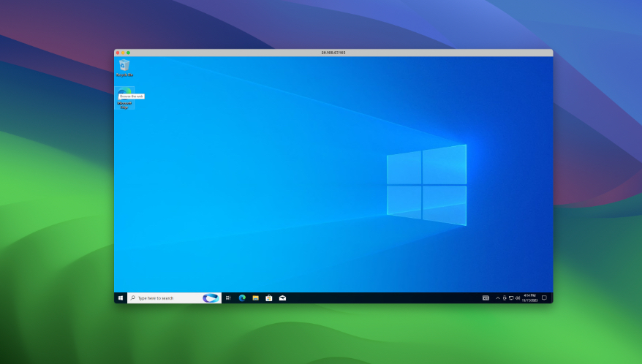Viewport: 642px width, 364px height.
Task: Click the network status tray icon
Action: click(511, 298)
